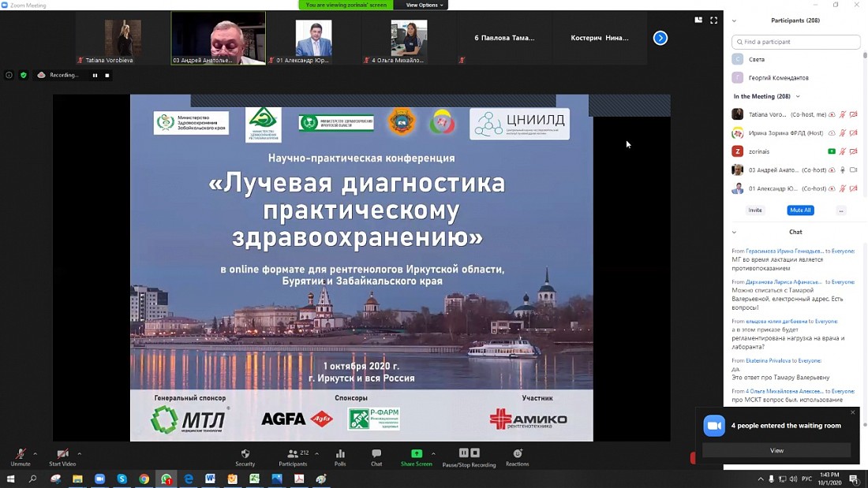Click the Find a participant search field
The height and width of the screenshot is (488, 868).
(x=795, y=42)
